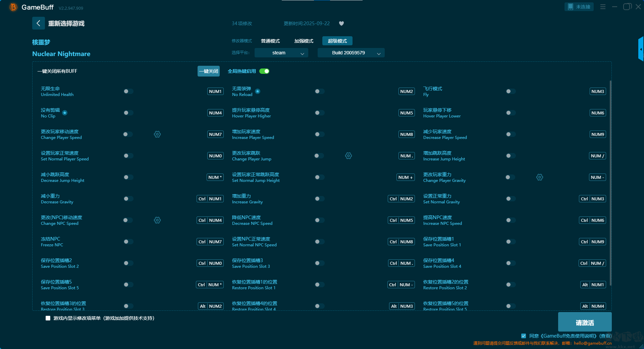Image resolution: width=644 pixels, height=349 pixels.
Task: Open the steam platform dropdown
Action: (281, 53)
